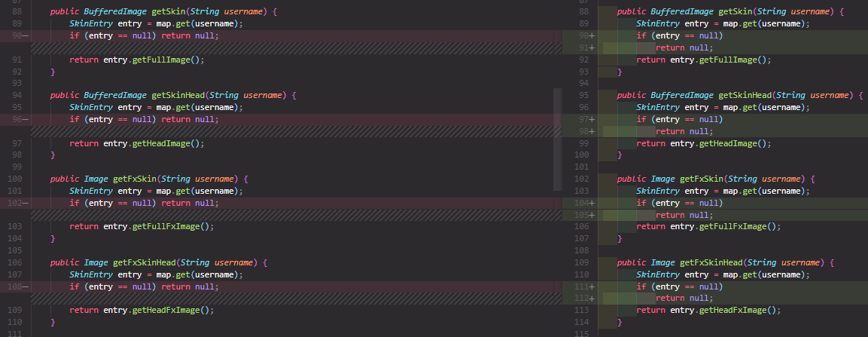Click "getSkinHead" method name on right line 95

tap(745, 95)
